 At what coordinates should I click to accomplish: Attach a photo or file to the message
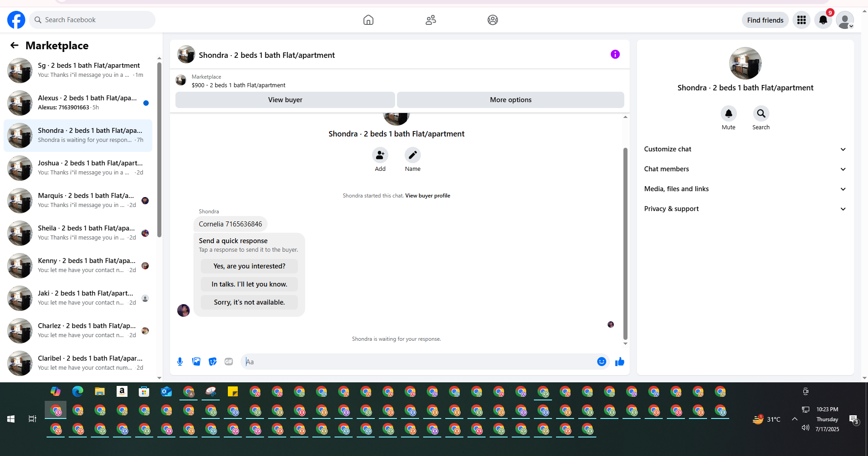click(196, 362)
